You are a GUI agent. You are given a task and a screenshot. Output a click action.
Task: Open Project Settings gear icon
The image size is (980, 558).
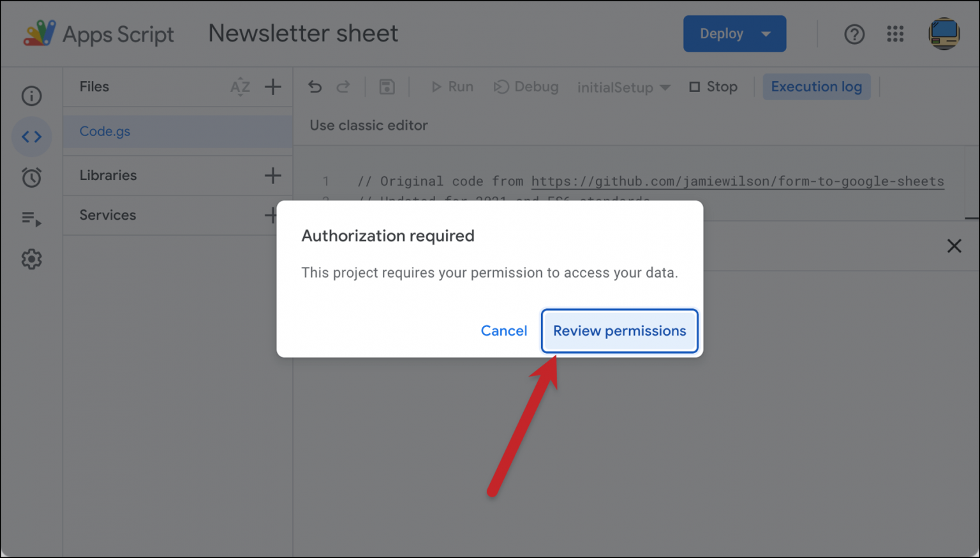31,259
